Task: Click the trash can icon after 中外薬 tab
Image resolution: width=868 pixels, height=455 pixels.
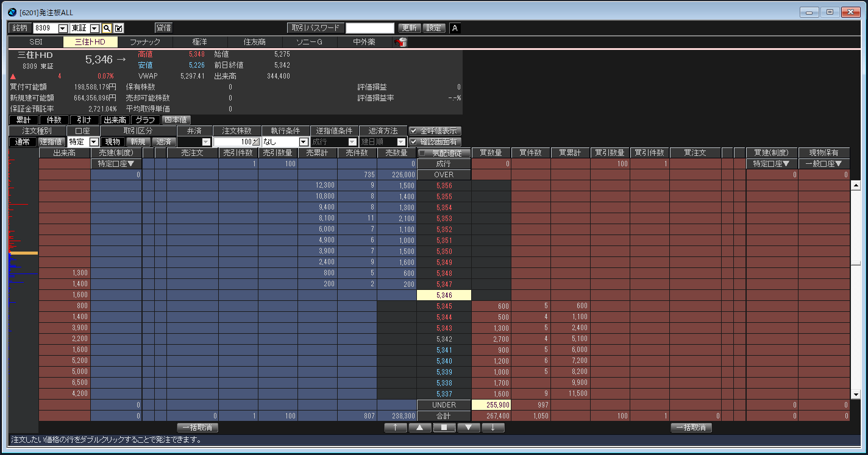Action: 401,42
